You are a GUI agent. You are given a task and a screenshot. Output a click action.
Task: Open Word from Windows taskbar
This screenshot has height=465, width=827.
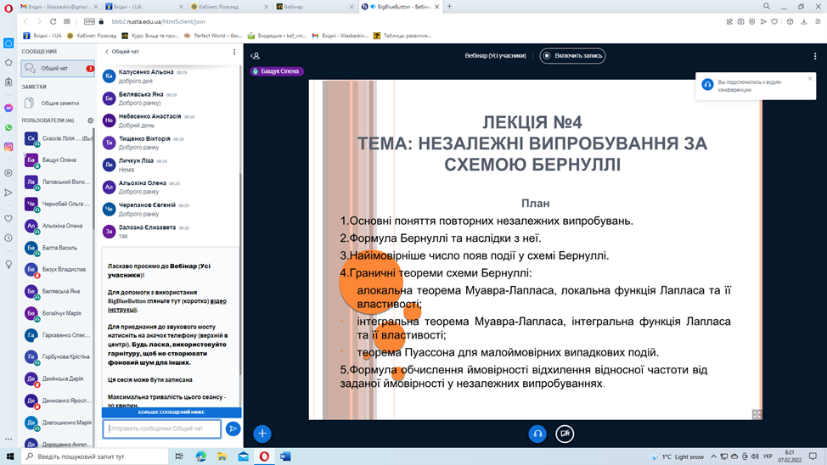(x=285, y=457)
